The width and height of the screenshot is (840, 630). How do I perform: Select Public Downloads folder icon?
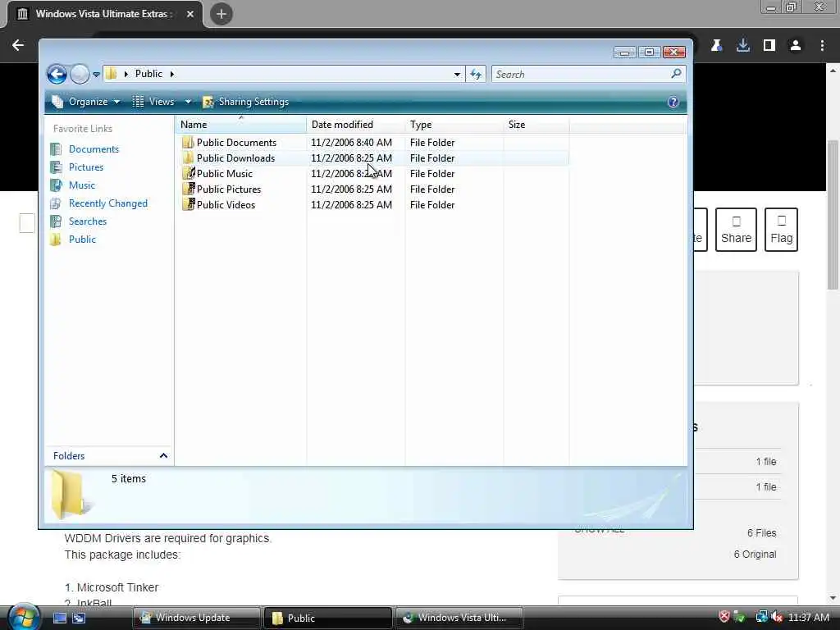tap(188, 157)
